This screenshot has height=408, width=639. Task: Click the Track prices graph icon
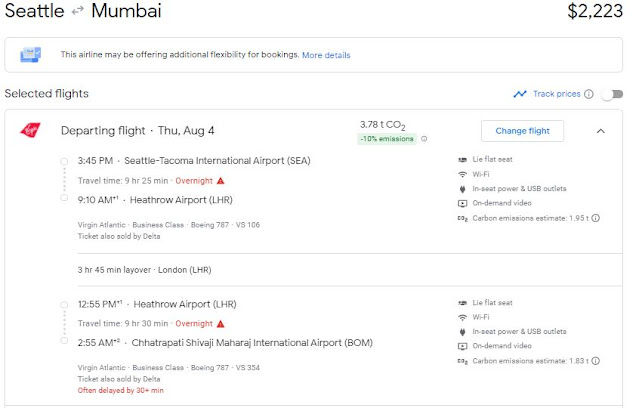pos(520,94)
